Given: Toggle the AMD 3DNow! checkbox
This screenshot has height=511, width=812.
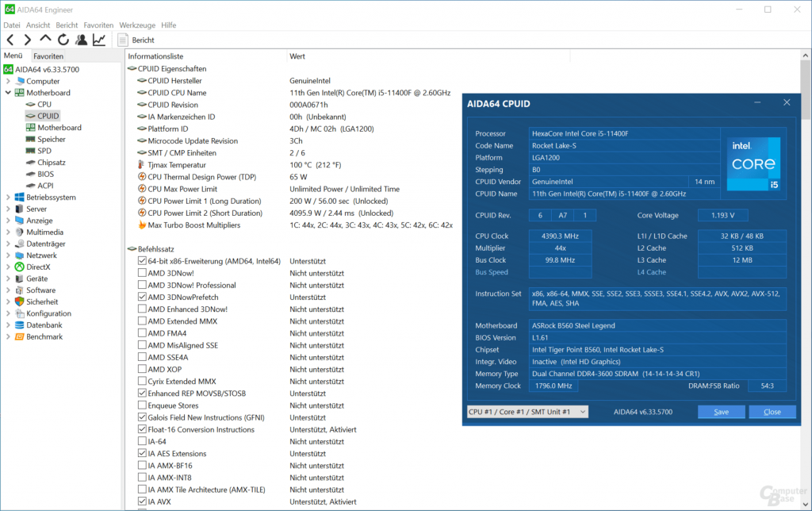Looking at the screenshot, I should pyautogui.click(x=142, y=273).
